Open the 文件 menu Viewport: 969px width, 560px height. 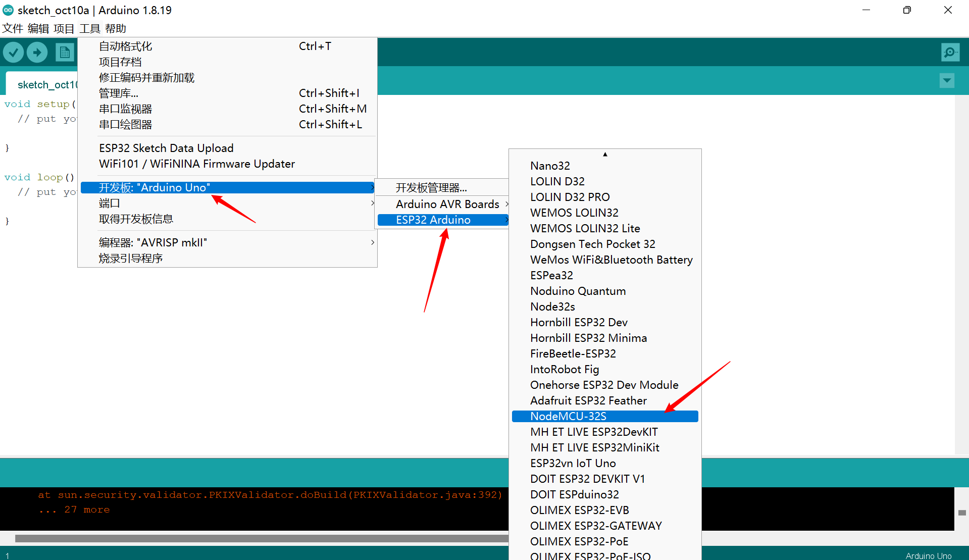pyautogui.click(x=13, y=29)
